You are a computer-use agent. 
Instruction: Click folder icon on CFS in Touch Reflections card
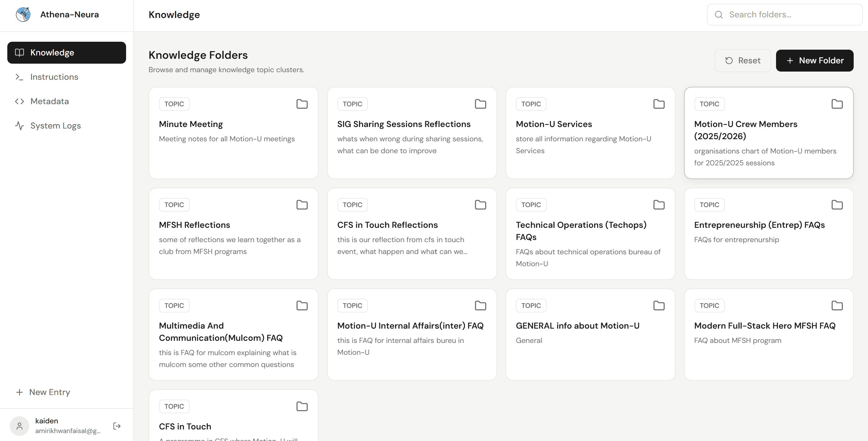coord(481,204)
